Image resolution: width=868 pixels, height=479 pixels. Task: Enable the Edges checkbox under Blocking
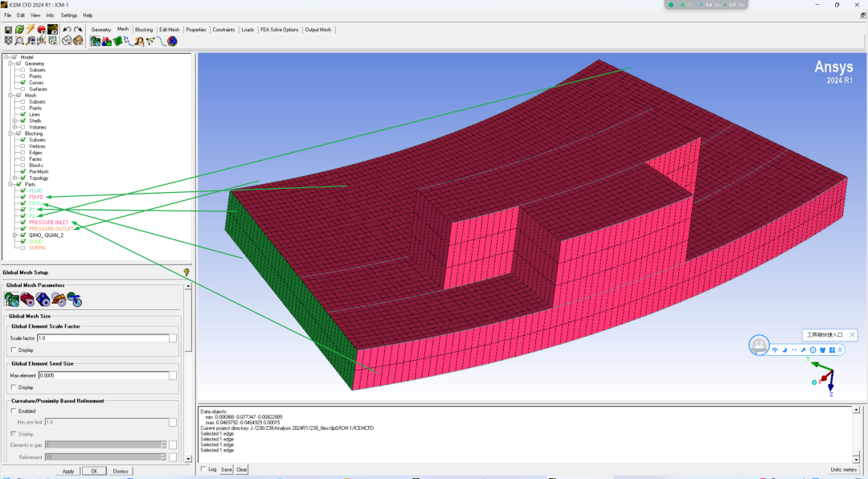coord(23,153)
